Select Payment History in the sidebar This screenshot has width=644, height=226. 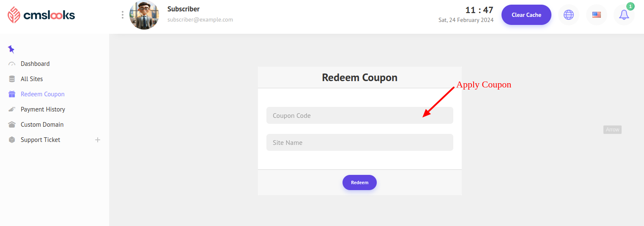coord(43,109)
